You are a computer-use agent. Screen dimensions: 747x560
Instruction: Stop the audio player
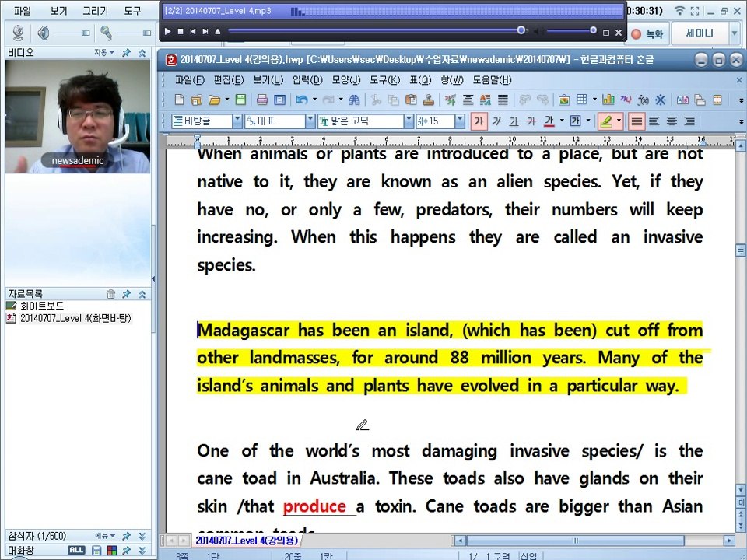[x=180, y=31]
